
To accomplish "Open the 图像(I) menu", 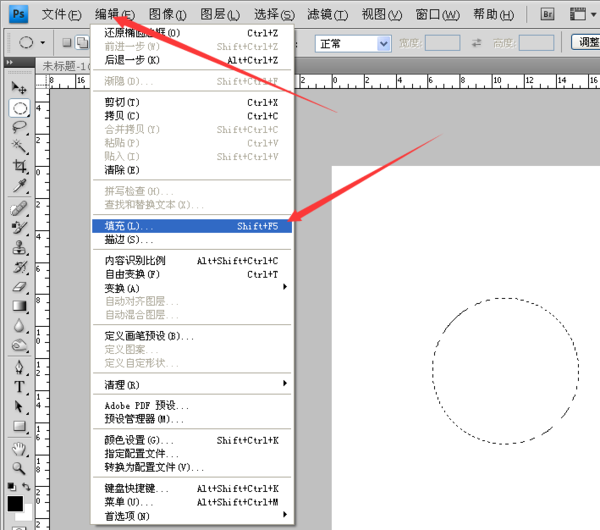I will (x=168, y=15).
